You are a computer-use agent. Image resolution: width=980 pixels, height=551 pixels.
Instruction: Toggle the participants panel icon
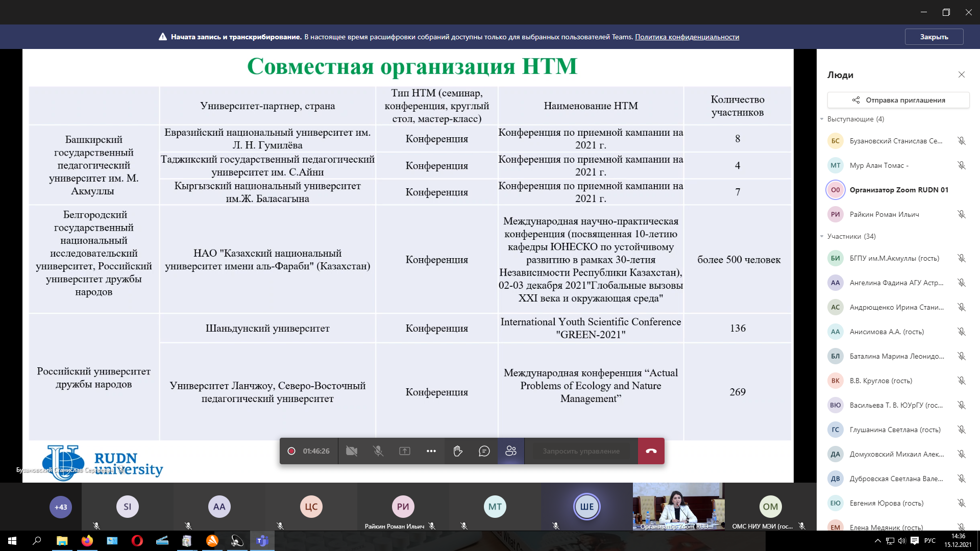511,451
